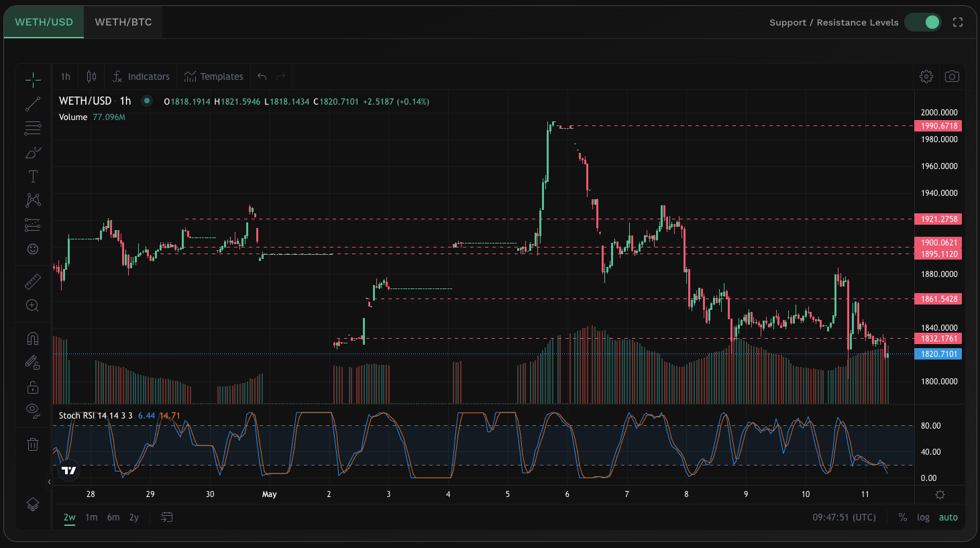Open the 1h interval dropdown
The height and width of the screenshot is (548, 980).
pos(65,76)
